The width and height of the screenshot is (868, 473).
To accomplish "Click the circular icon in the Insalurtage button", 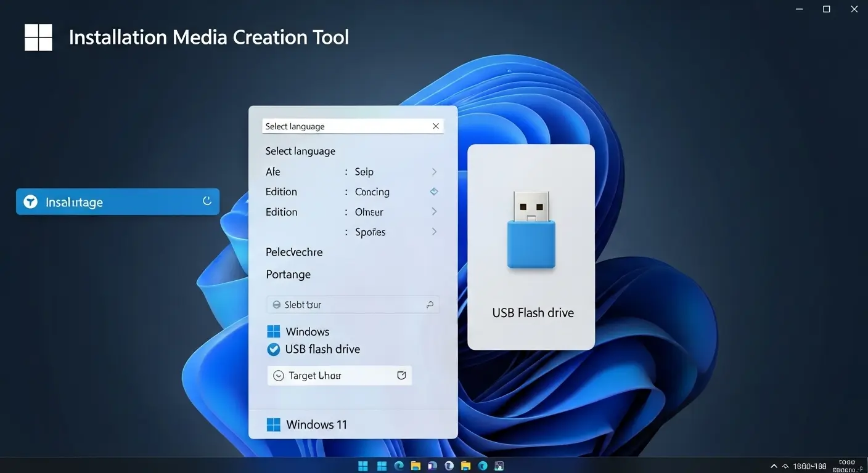I will [30, 202].
